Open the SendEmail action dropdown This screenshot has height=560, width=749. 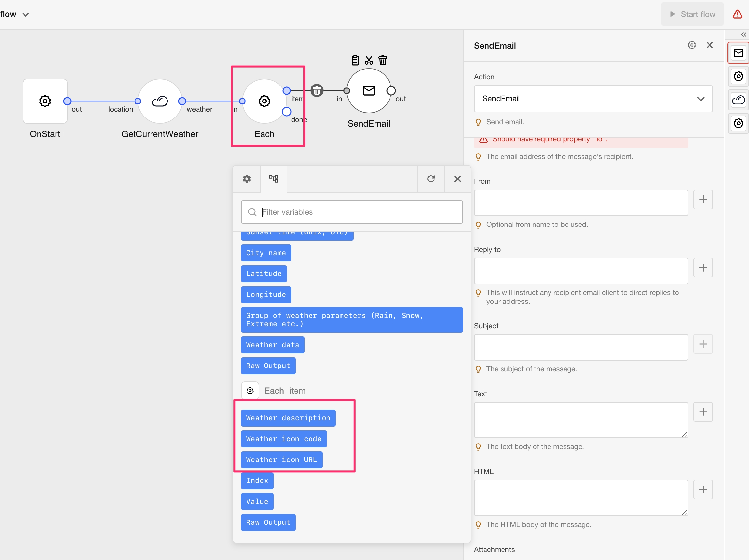pos(593,99)
